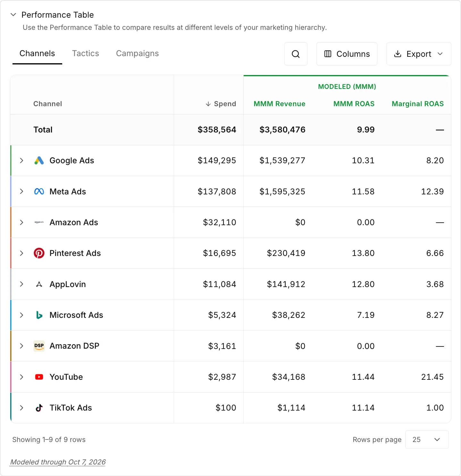Screen dimensions: 461x476
Task: Expand the Pinterest Ads row
Action: (21, 253)
